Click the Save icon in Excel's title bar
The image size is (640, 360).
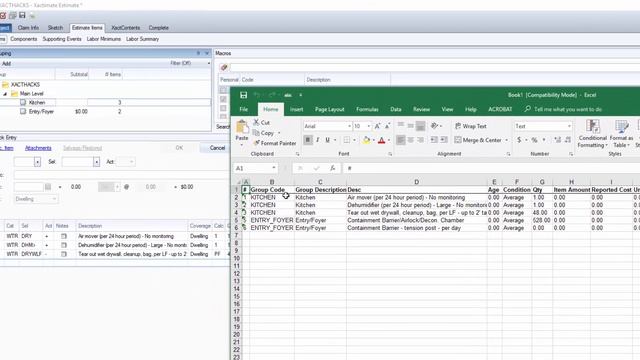point(243,95)
